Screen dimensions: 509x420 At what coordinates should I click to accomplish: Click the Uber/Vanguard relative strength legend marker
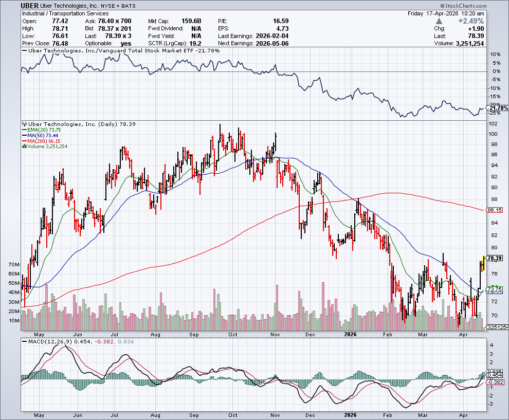pos(23,51)
